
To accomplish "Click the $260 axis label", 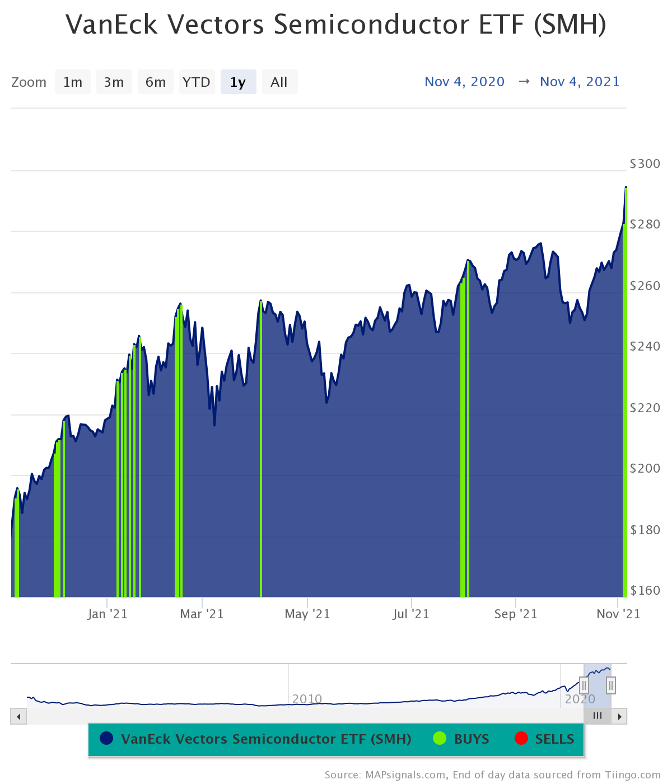I will coord(645,286).
